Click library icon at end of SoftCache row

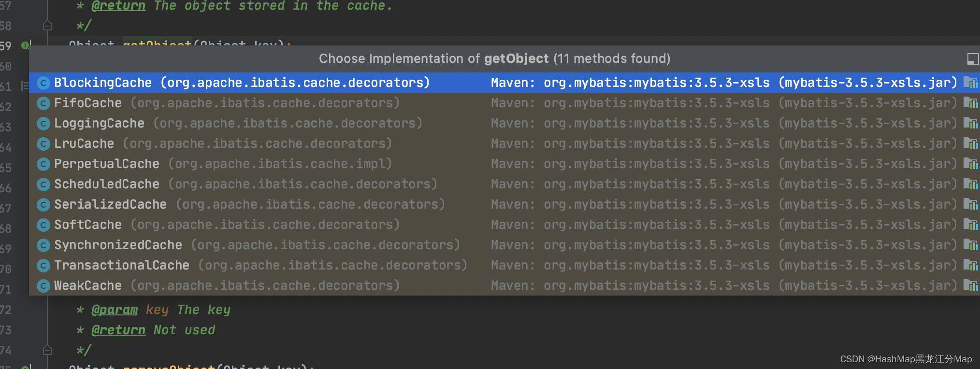pyautogui.click(x=970, y=225)
